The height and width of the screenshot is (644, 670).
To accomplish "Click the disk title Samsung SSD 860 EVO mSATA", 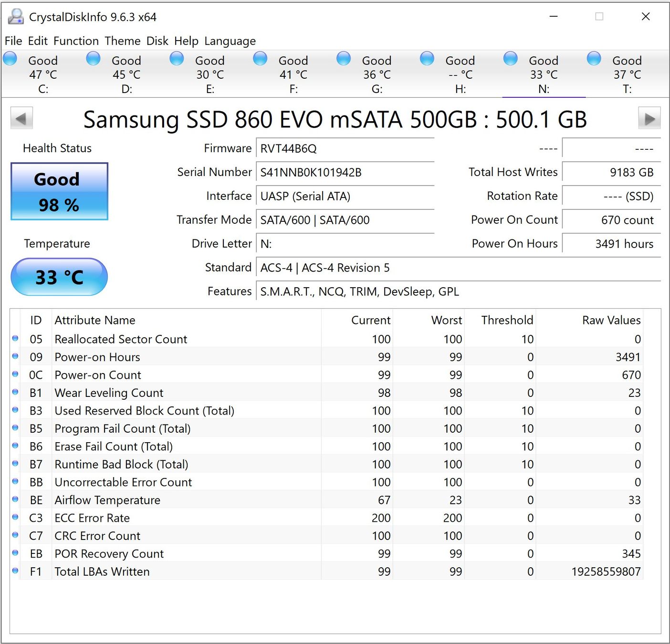I will [335, 119].
